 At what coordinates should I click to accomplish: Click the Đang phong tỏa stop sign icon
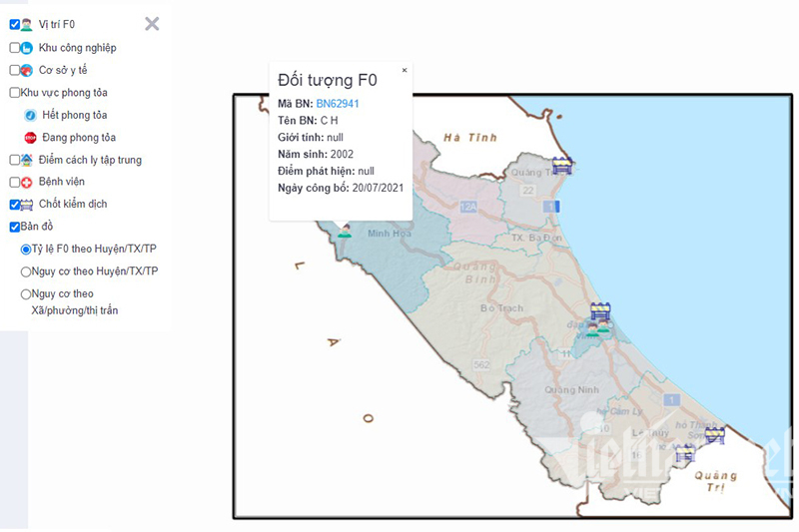[x=30, y=137]
